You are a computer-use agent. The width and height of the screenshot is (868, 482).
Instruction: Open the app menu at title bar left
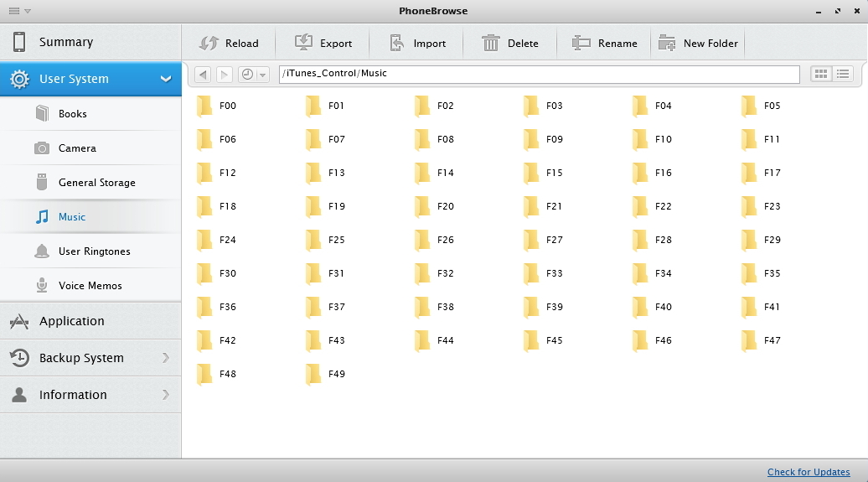tap(18, 11)
